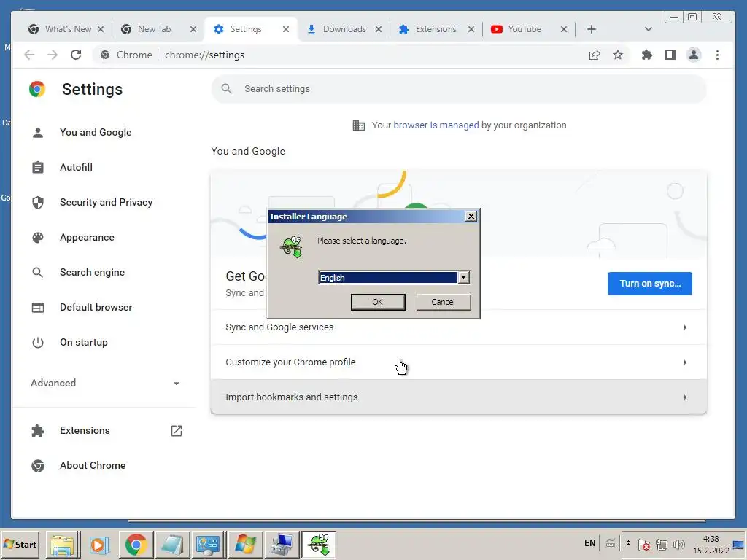
Task: Click Cancel in Installer Language dialog
Action: 443,302
